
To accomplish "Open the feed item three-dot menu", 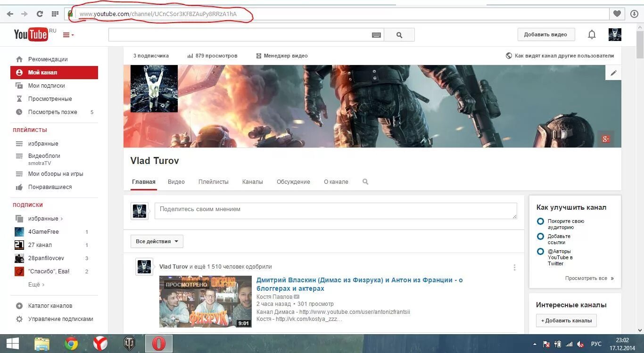I will [514, 267].
